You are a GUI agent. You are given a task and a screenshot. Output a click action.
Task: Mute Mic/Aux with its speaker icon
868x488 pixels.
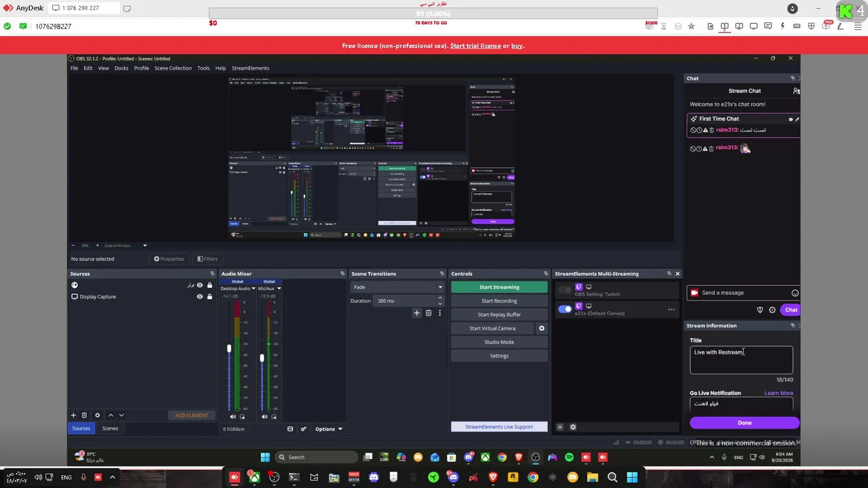click(x=264, y=417)
